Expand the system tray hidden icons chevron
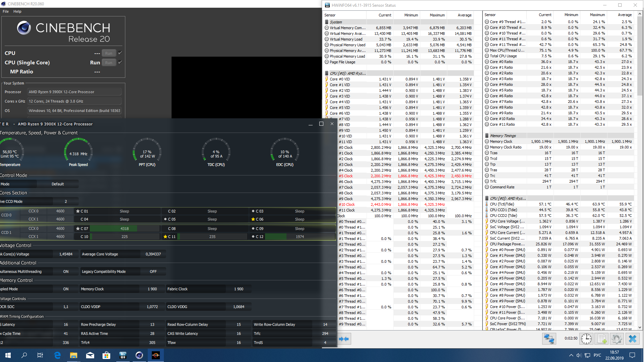Viewport: 644px width, 362px height. pyautogui.click(x=571, y=355)
